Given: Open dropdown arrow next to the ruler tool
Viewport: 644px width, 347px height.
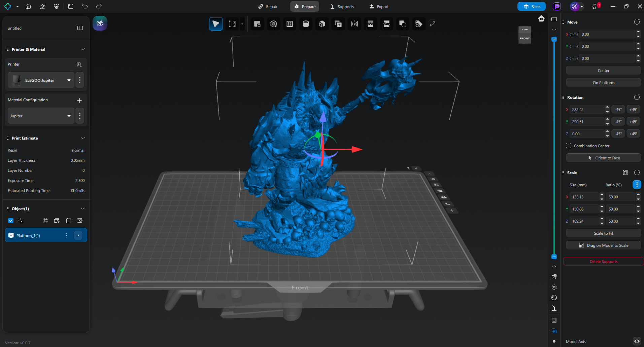Looking at the screenshot, I should (242, 24).
